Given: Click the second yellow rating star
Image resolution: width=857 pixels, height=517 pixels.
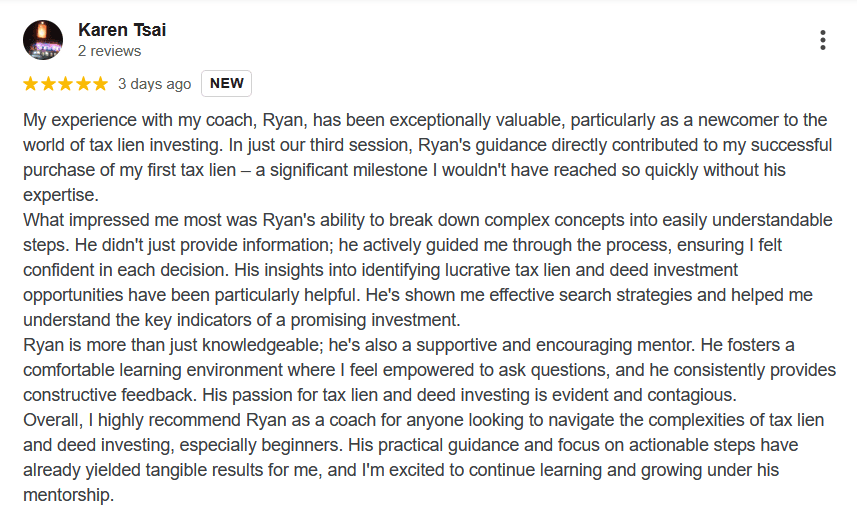Looking at the screenshot, I should coord(48,84).
